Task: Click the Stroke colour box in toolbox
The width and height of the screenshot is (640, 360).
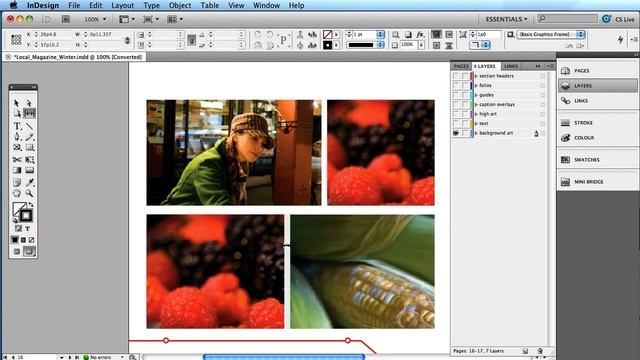Action: pos(26,216)
